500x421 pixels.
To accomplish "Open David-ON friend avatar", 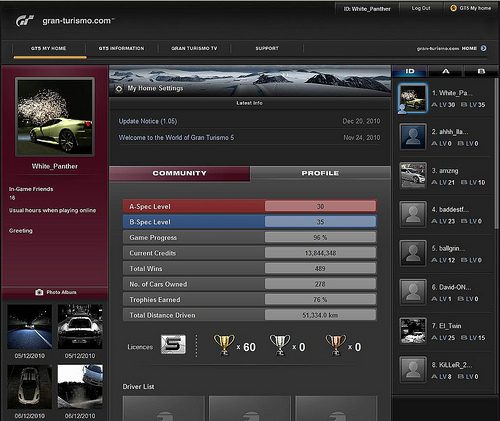I will [x=413, y=292].
